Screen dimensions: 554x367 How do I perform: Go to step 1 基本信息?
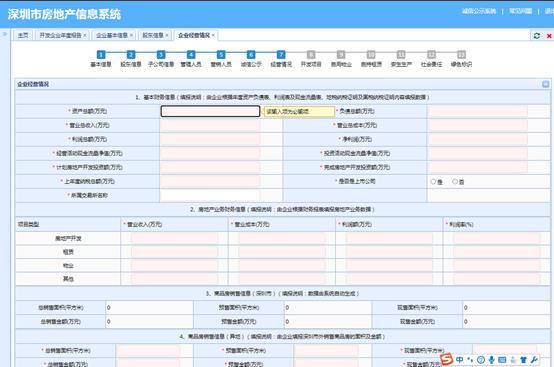point(101,59)
